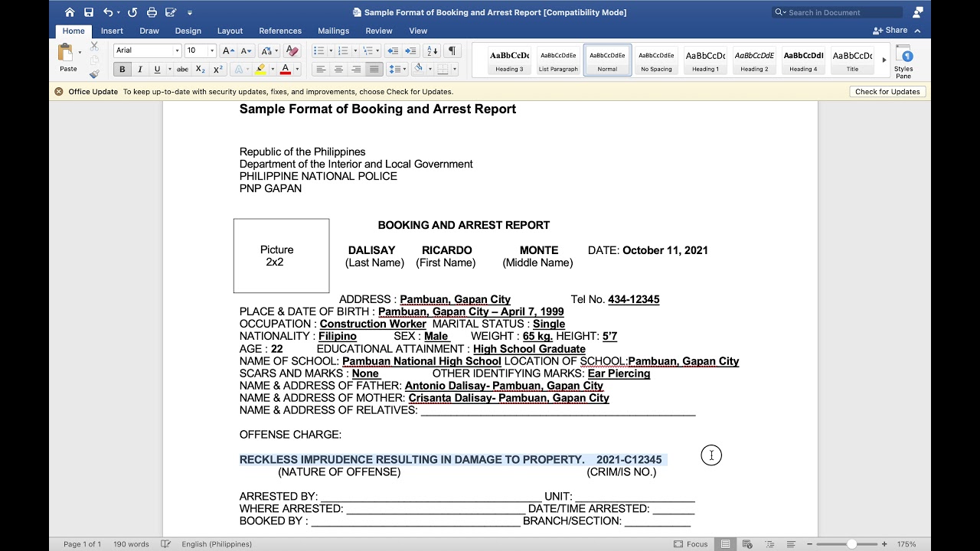This screenshot has height=551, width=980.
Task: Click the Check for Updates button
Action: click(x=887, y=92)
